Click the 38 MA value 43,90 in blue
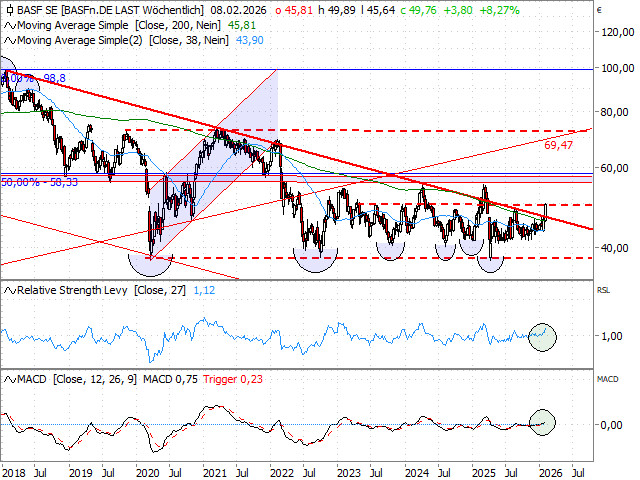 pos(249,41)
